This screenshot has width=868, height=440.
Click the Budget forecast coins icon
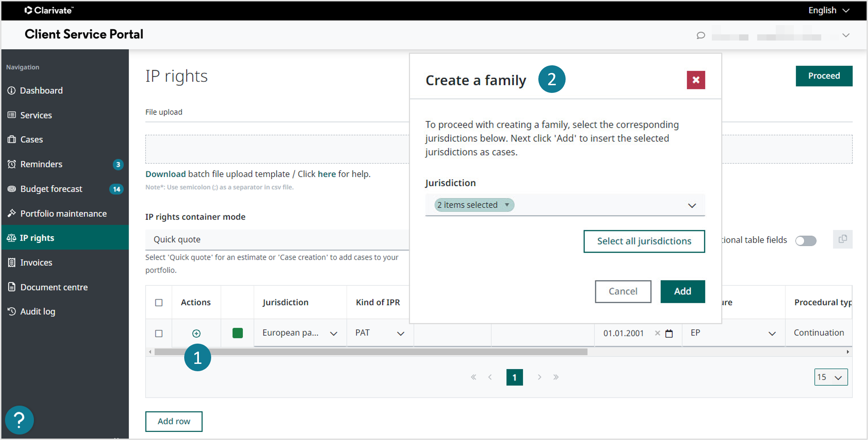(x=12, y=189)
